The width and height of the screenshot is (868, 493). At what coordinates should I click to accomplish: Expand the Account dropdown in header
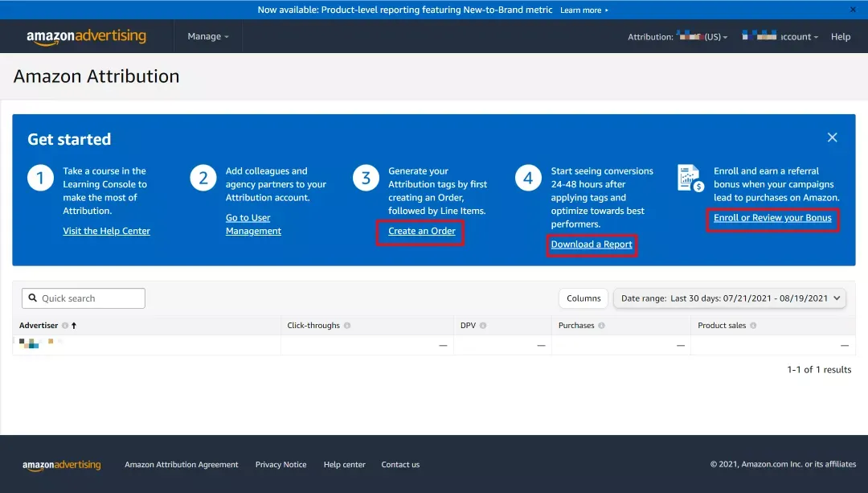(x=780, y=36)
